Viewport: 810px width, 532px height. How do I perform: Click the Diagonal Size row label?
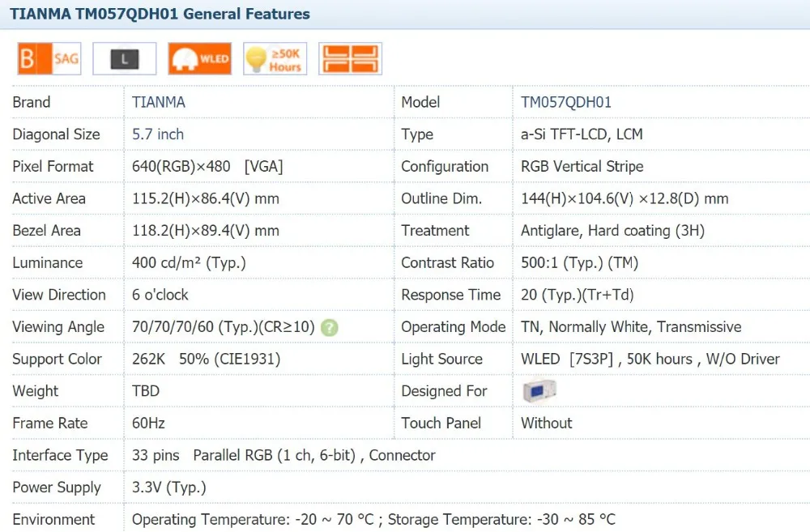pyautogui.click(x=57, y=134)
